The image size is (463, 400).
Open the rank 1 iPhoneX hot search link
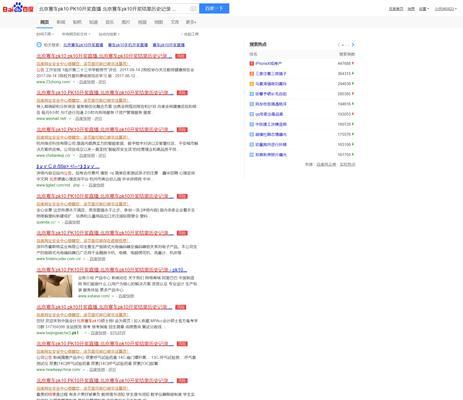(x=269, y=63)
